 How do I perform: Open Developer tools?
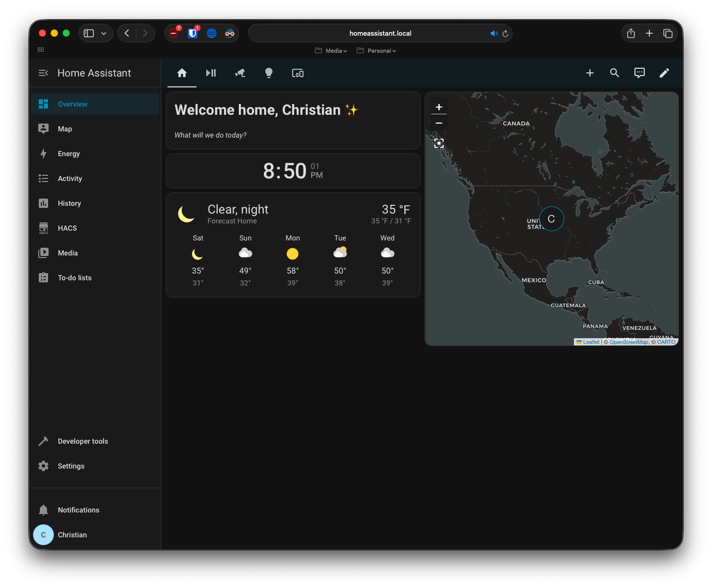tap(83, 441)
